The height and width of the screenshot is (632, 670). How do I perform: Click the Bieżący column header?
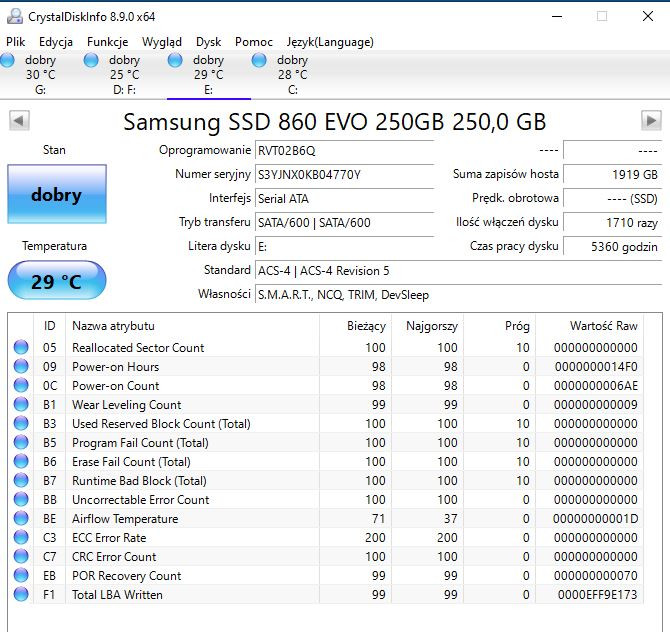(x=355, y=326)
